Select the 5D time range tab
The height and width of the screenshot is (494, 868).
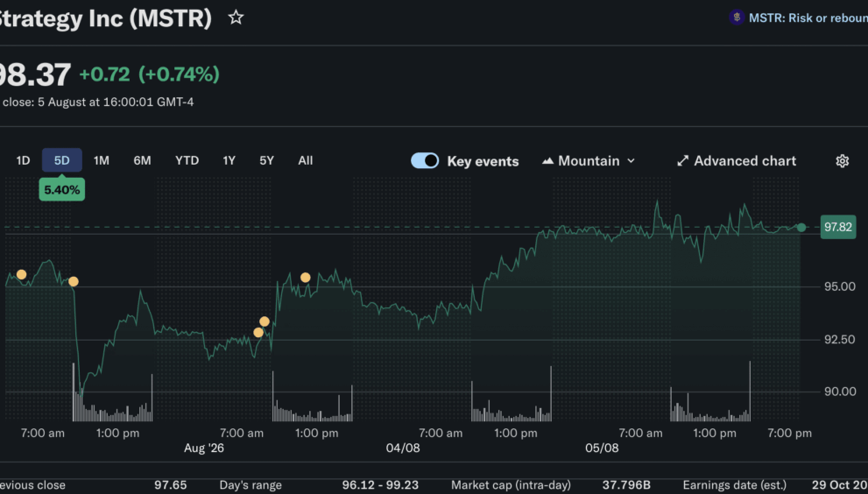click(62, 160)
